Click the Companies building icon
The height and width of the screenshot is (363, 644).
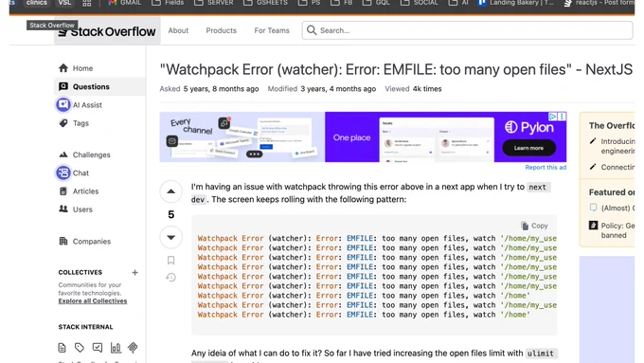click(63, 241)
